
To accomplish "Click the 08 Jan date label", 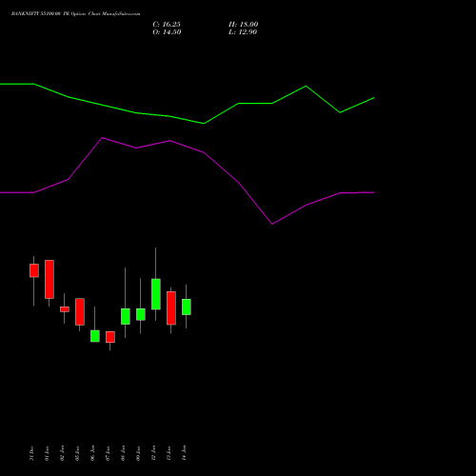I will point(123,453).
